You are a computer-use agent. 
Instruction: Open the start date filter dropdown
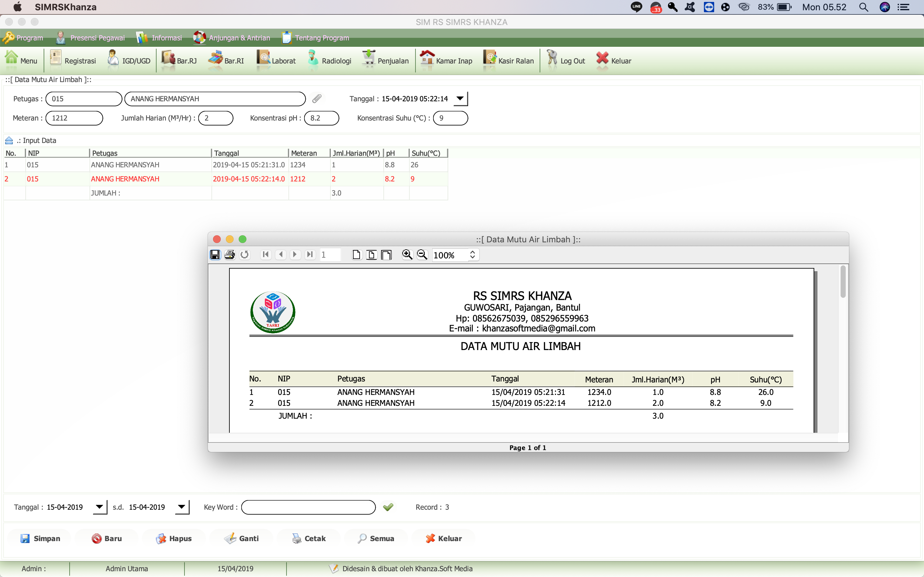pos(100,507)
